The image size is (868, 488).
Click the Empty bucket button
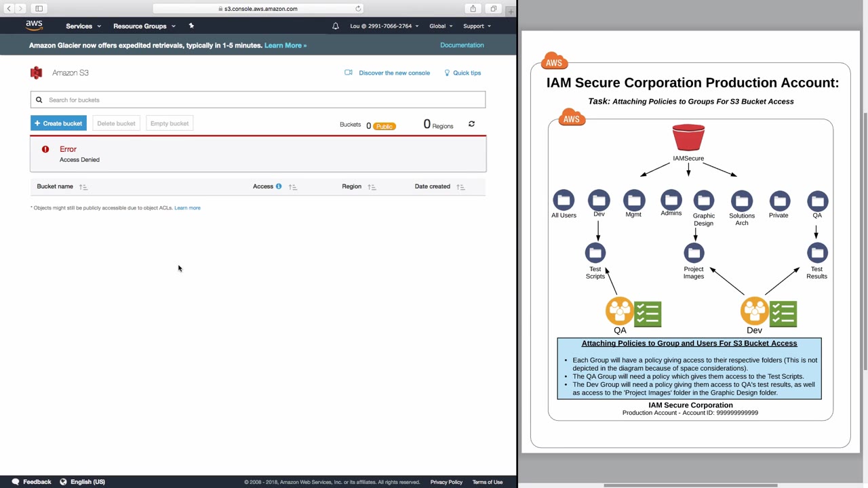tap(170, 123)
